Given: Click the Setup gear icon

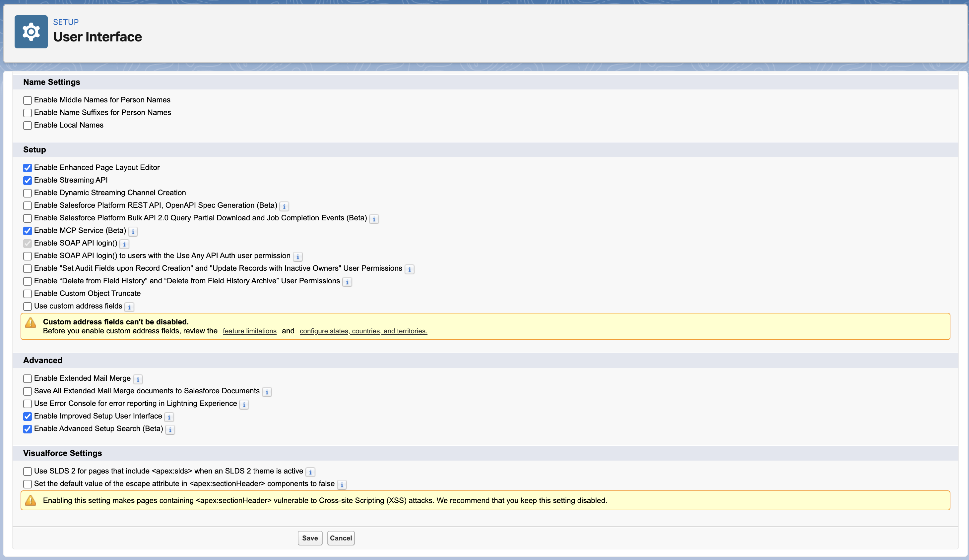Looking at the screenshot, I should point(31,32).
